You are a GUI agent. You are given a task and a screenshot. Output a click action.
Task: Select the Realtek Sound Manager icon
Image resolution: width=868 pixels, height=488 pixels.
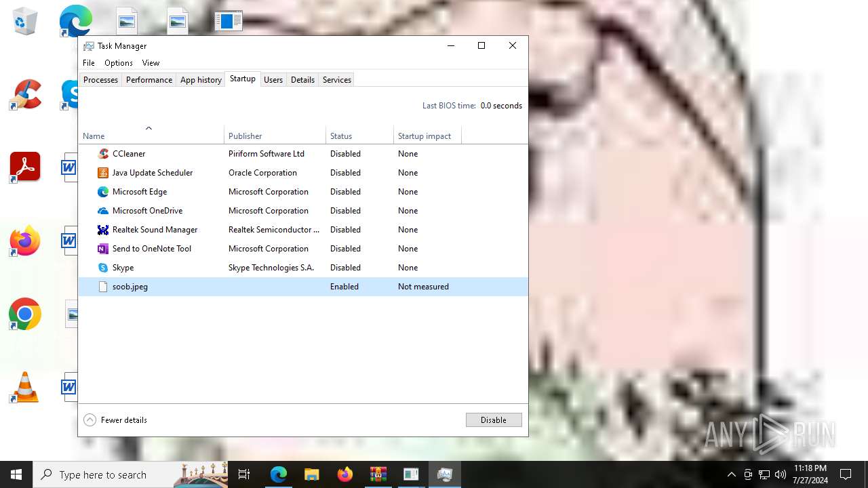pyautogui.click(x=103, y=230)
